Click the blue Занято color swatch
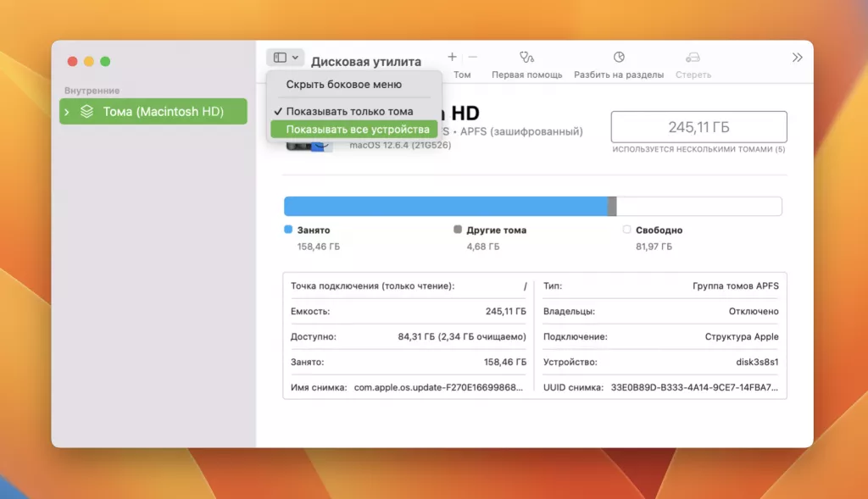Viewport: 868px width, 499px height. [287, 229]
